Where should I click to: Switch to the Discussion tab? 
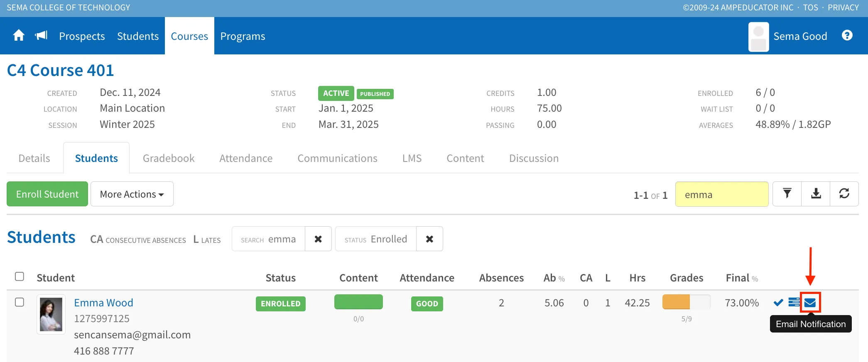point(534,158)
